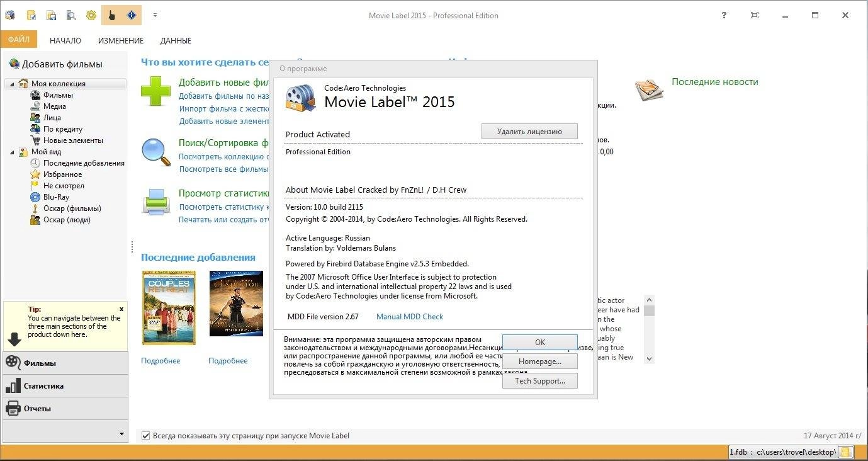Switch to the НАЧАЛО ribbon tab

(65, 40)
